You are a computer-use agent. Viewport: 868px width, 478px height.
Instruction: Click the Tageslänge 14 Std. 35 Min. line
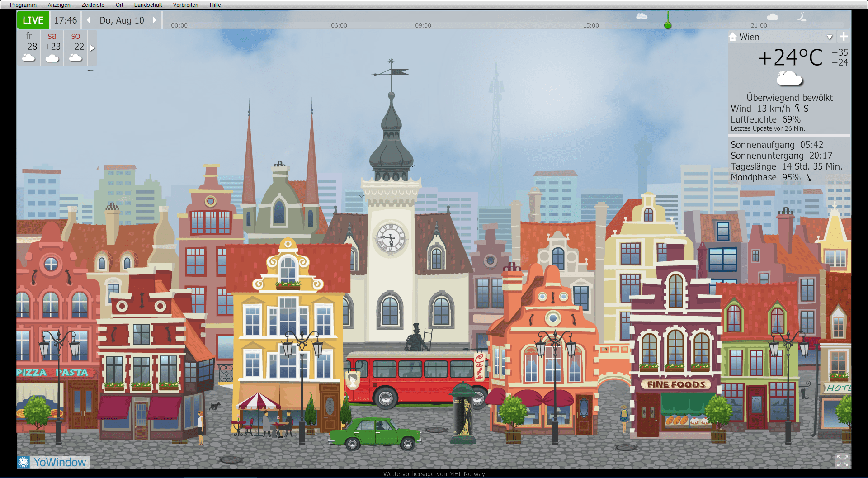[x=787, y=166]
